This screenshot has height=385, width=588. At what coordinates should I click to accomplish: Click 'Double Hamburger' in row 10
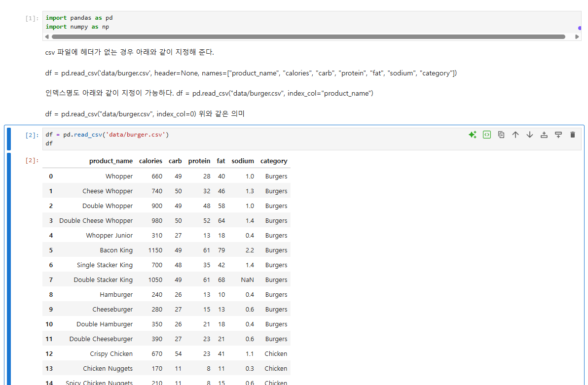tap(105, 324)
